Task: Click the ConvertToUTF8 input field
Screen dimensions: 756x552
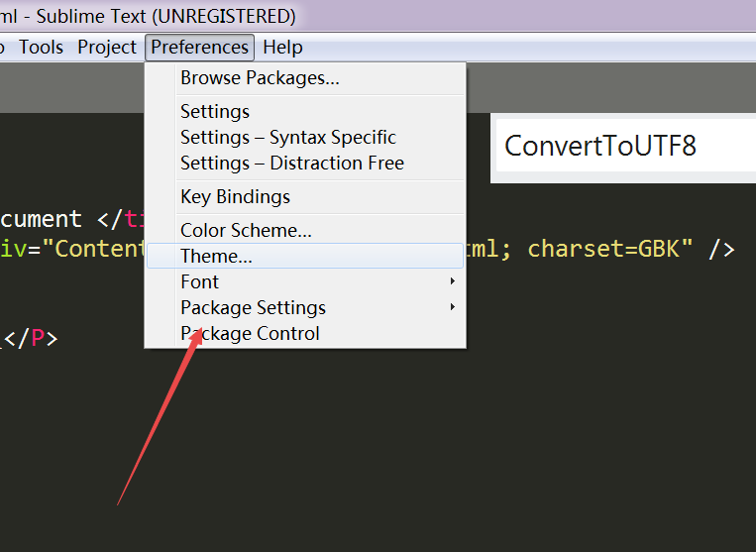Action: pyautogui.click(x=626, y=146)
